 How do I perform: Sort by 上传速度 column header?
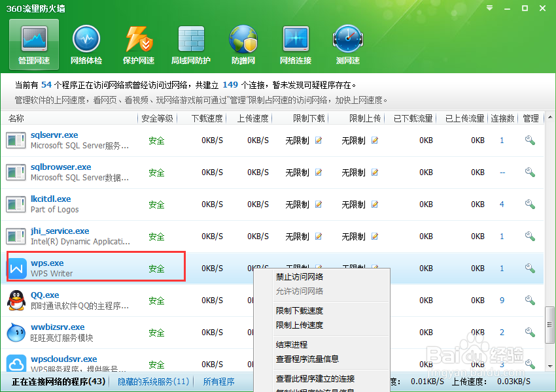tap(252, 118)
